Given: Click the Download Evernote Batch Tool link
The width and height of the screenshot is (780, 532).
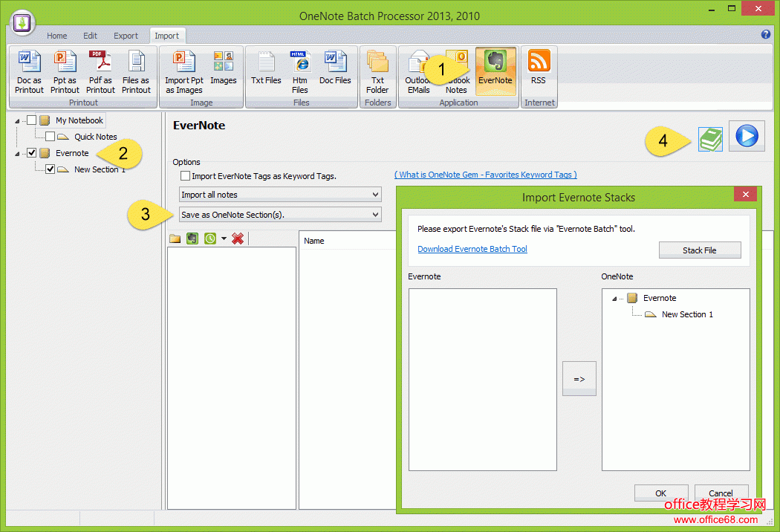Looking at the screenshot, I should (x=472, y=249).
